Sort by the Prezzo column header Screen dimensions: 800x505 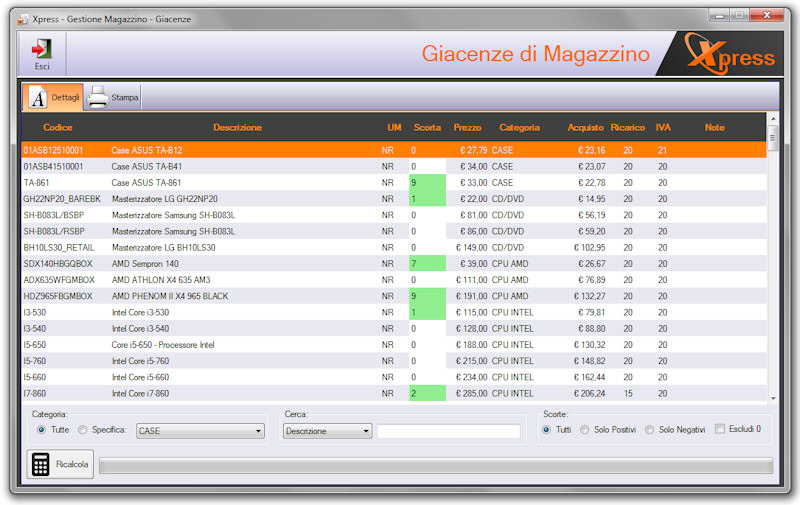467,128
